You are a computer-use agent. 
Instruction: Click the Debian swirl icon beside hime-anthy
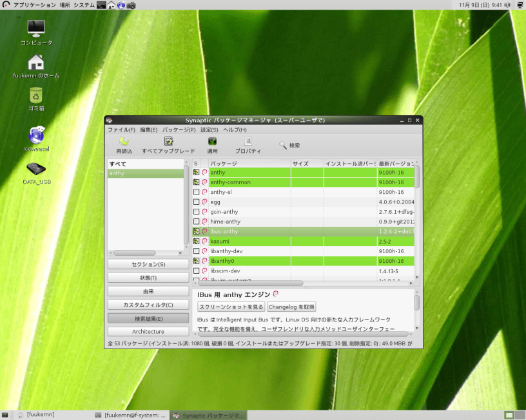pos(204,222)
